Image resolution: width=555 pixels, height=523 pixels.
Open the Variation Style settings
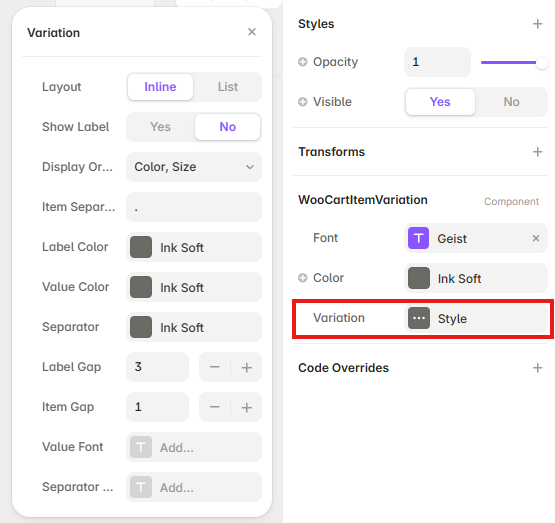click(x=476, y=318)
